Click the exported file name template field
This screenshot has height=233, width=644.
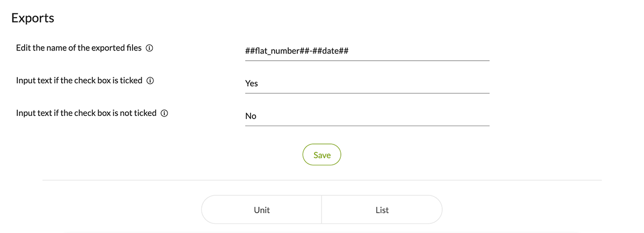(367, 51)
